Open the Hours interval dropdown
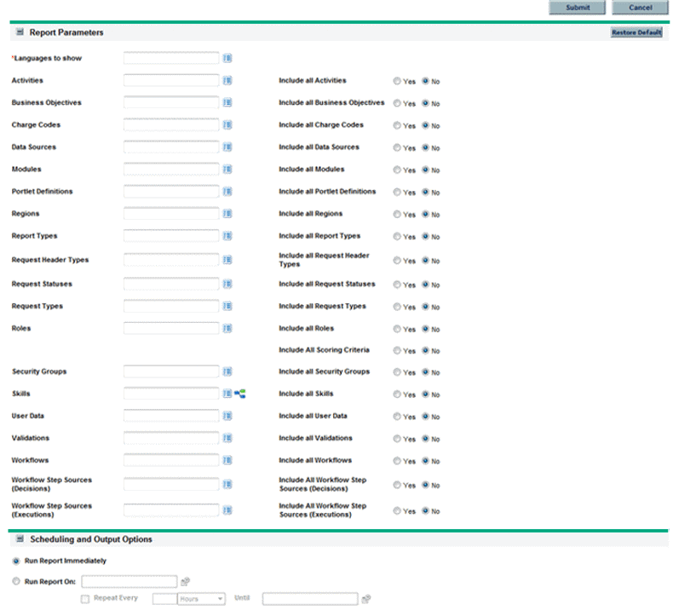Image resolution: width=673 pixels, height=616 pixels. click(201, 599)
